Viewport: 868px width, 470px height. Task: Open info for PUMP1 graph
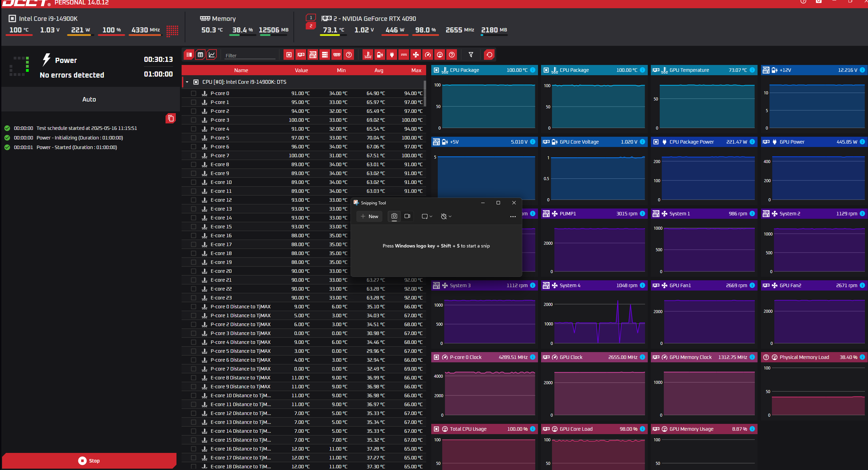point(642,214)
